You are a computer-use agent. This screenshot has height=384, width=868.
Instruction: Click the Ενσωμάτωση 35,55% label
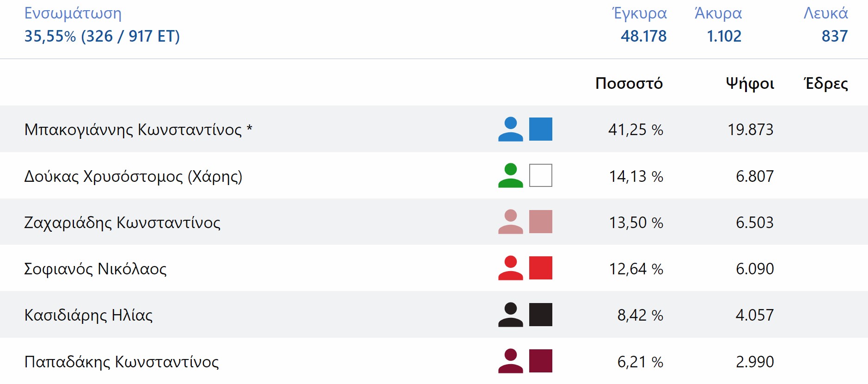[x=102, y=36]
